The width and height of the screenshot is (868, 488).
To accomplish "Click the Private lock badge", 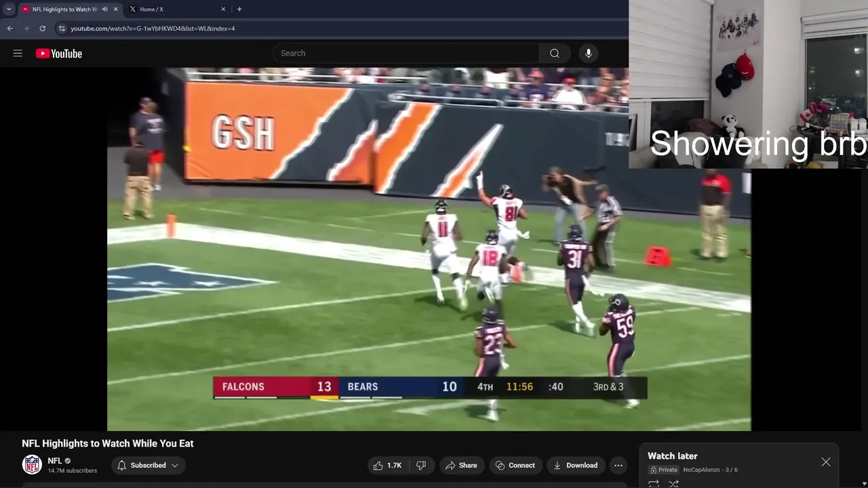I will pos(664,470).
